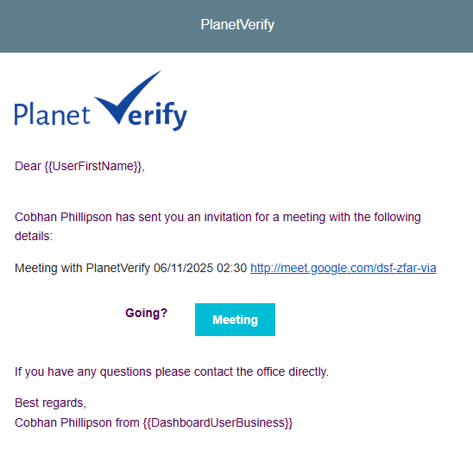This screenshot has width=473, height=476.
Task: Click the word "Dear" in the greeting
Action: tap(28, 166)
